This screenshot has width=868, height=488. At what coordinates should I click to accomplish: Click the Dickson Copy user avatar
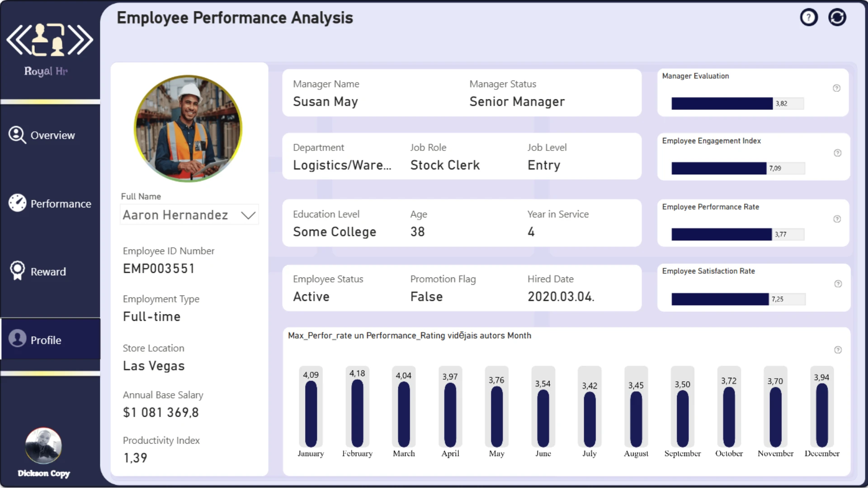(x=43, y=446)
